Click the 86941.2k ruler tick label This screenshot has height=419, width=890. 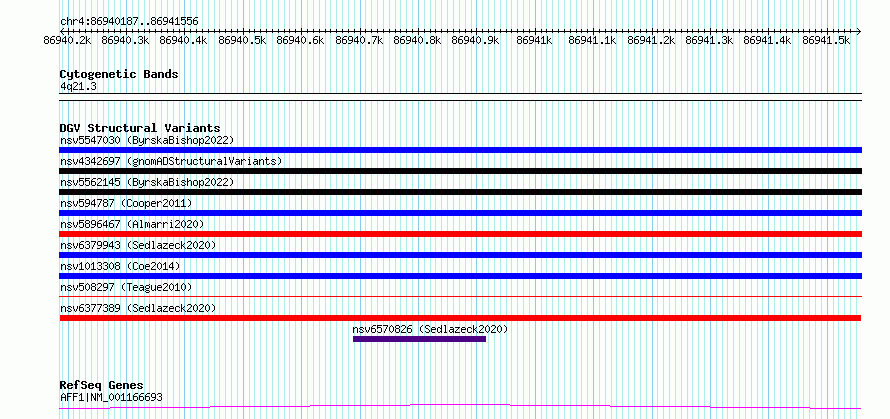point(652,40)
